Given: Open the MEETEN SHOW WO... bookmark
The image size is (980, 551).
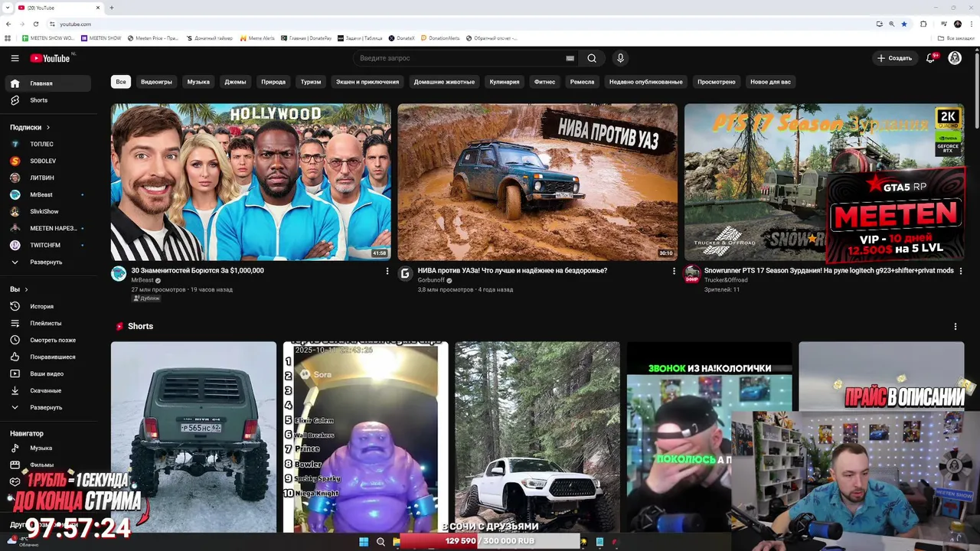Looking at the screenshot, I should pos(47,37).
